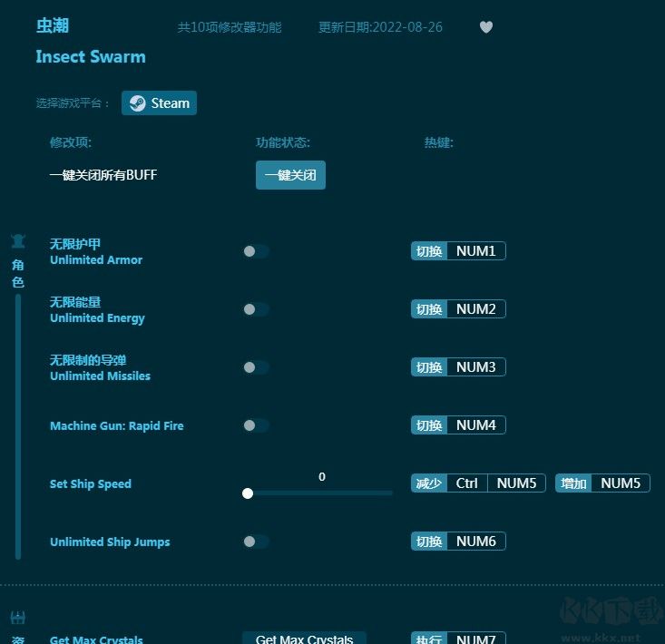Click the Ctrl key box for decrease speed

click(467, 483)
